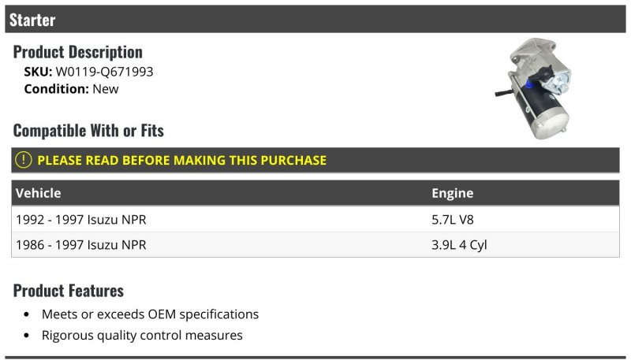Viewport: 631px width, 364px height.
Task: Click the bold 'SKU:' label
Action: [38, 72]
